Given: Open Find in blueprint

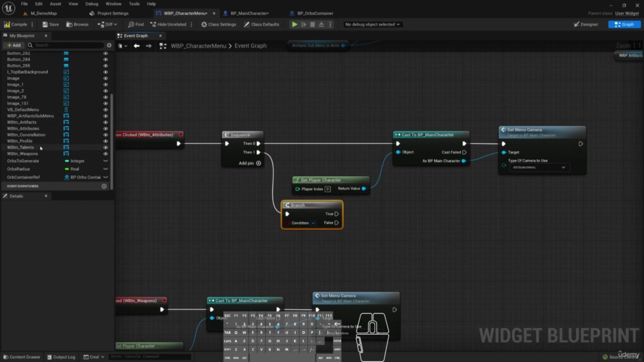Looking at the screenshot, I should [136, 24].
